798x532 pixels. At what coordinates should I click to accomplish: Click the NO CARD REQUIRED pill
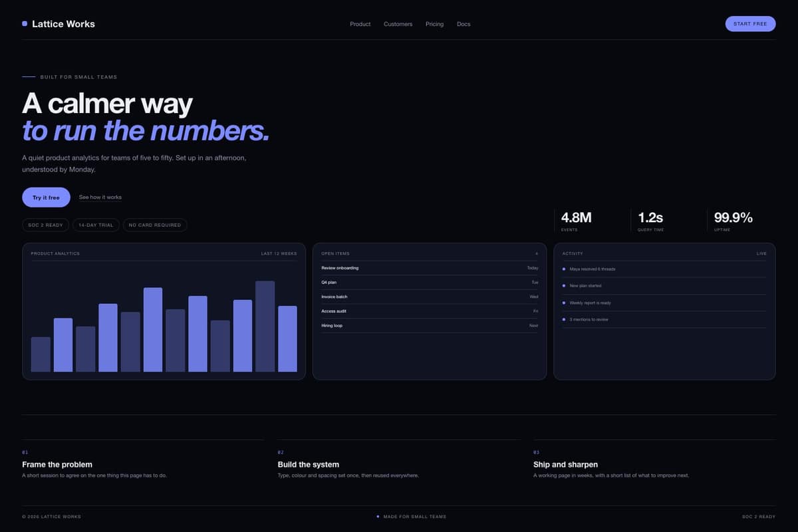(155, 225)
